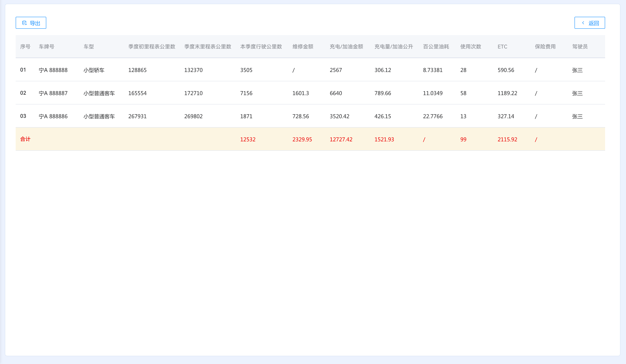
Task: Click repair amount 1601.3 cell
Action: 300,93
